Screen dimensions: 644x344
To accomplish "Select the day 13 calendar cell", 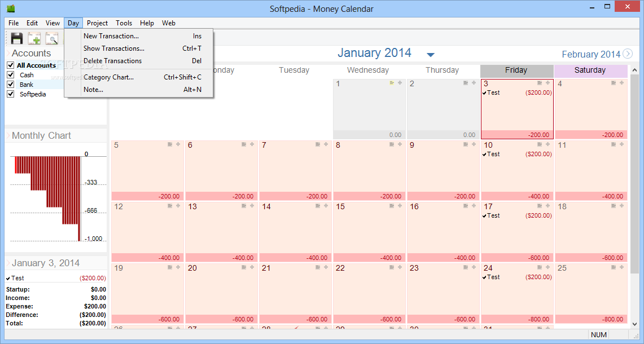I will tap(221, 232).
